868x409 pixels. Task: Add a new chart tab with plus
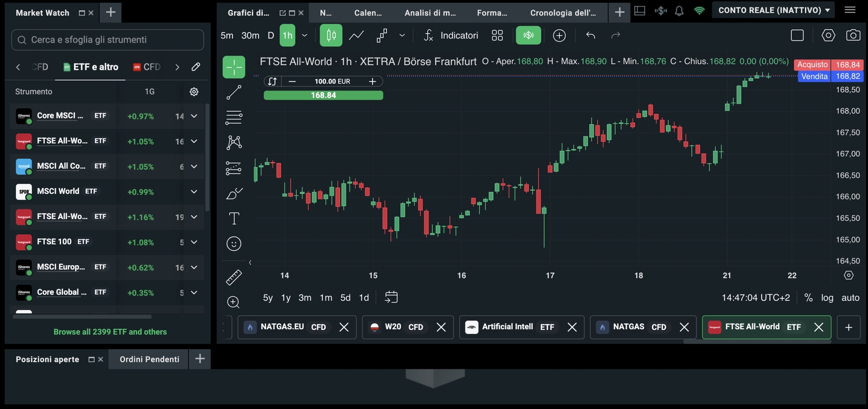(849, 327)
